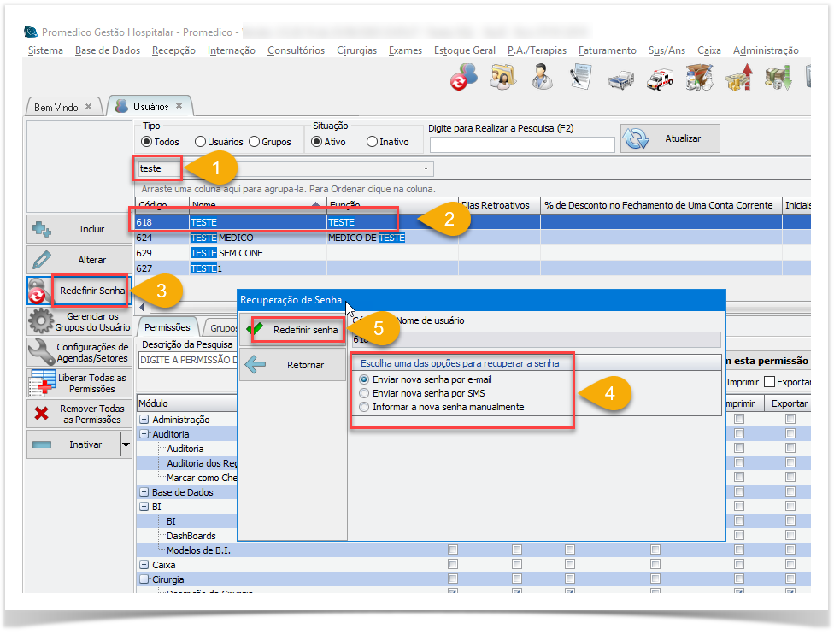The width and height of the screenshot is (840, 635).
Task: Open the 'teste' filter combo box dropdown
Action: 426,169
